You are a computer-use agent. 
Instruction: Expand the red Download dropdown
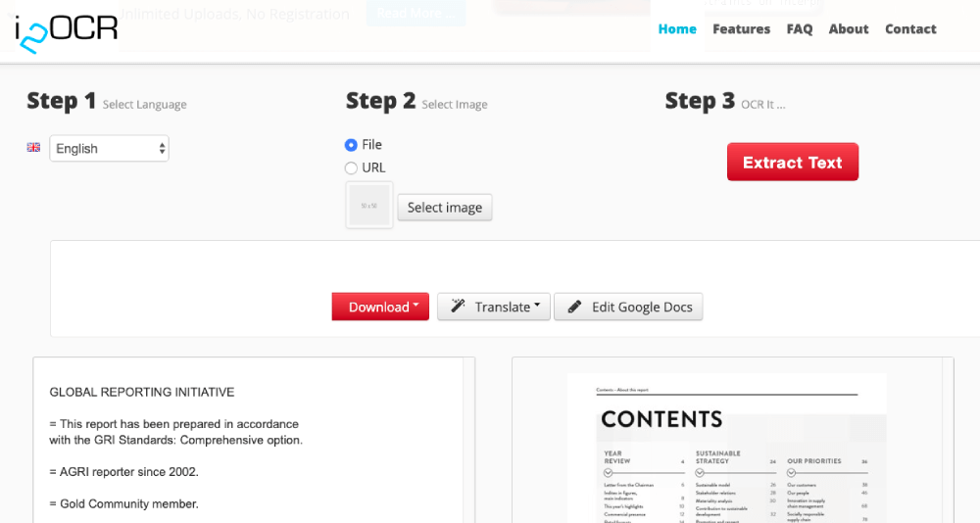click(380, 307)
